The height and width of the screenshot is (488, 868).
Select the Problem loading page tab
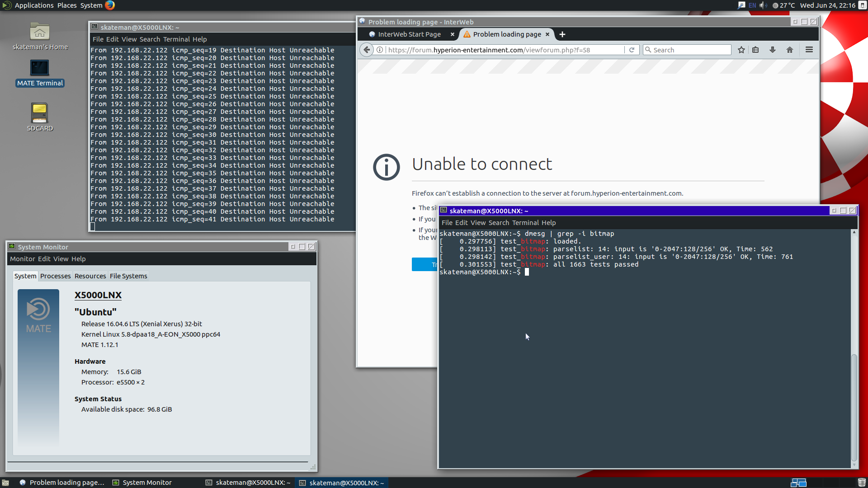click(x=507, y=34)
